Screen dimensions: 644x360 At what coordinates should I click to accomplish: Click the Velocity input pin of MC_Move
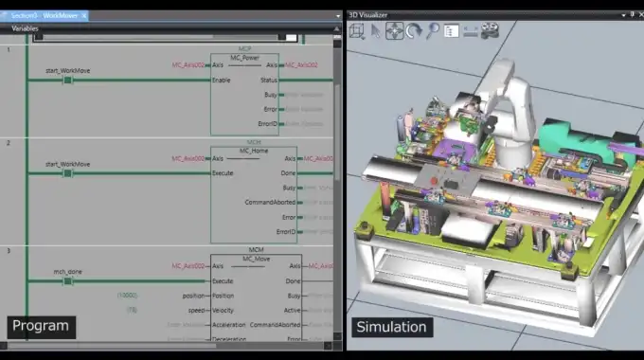[x=223, y=311]
